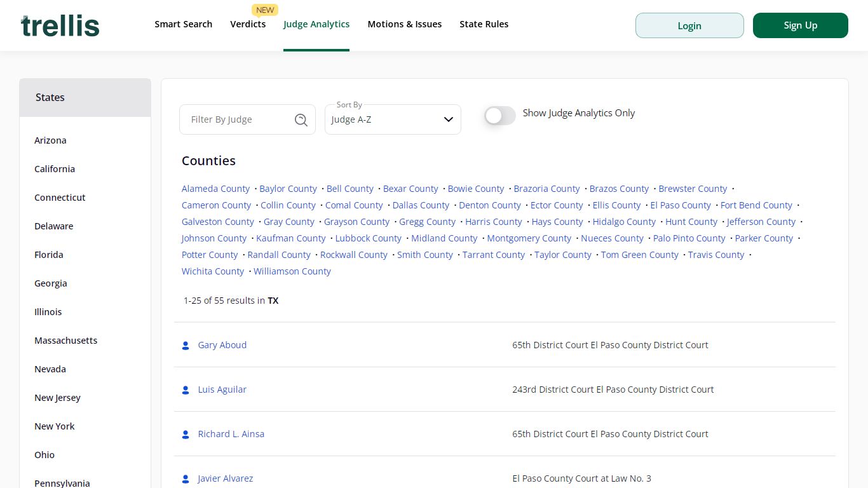868x488 pixels.
Task: Open the Hidalgo County link
Action: (x=624, y=222)
